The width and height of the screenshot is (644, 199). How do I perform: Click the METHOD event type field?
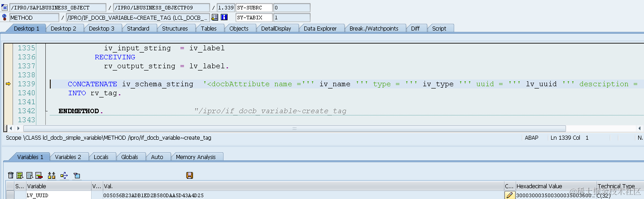point(34,18)
